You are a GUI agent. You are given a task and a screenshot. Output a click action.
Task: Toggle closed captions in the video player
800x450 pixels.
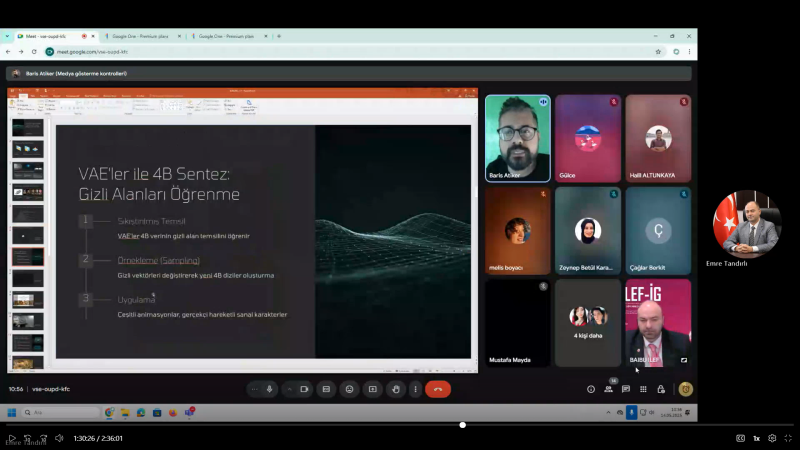click(x=740, y=438)
